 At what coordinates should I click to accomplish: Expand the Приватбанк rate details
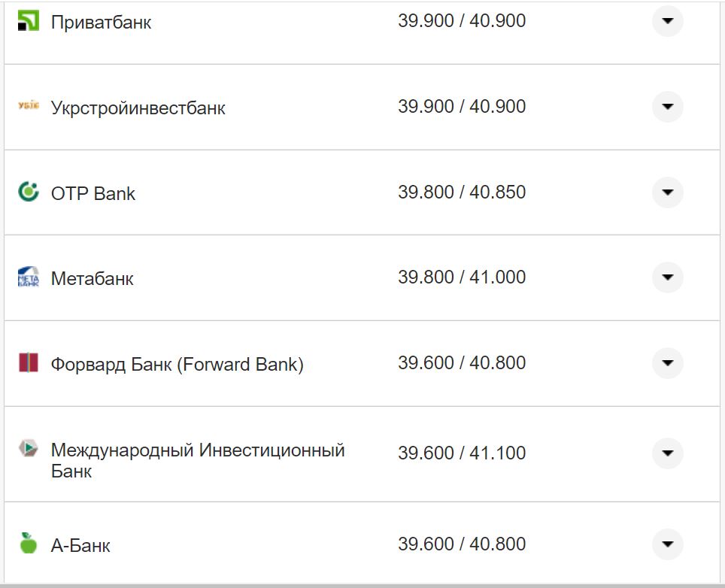point(667,23)
